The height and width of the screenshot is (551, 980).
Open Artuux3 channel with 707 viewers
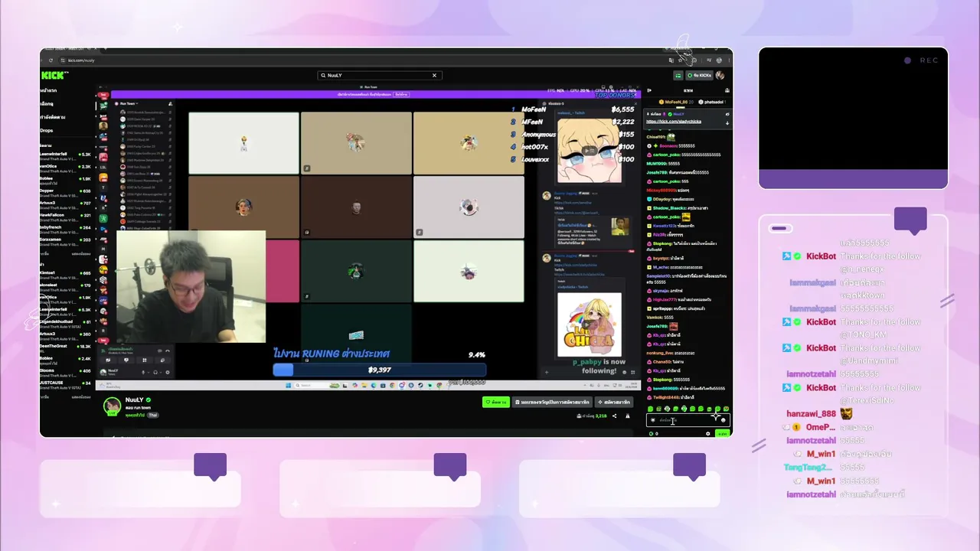tap(66, 205)
